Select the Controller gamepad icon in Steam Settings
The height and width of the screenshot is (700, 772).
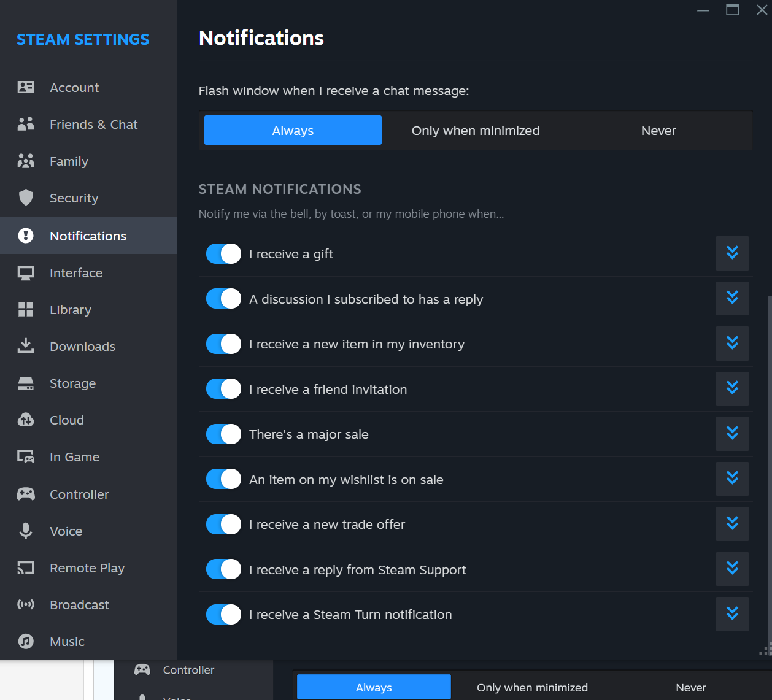coord(26,494)
